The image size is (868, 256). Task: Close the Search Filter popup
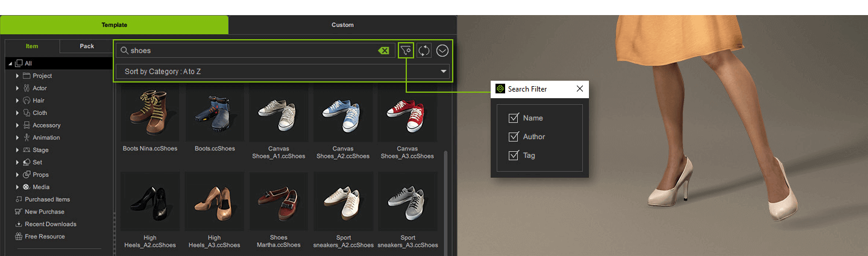pyautogui.click(x=579, y=89)
